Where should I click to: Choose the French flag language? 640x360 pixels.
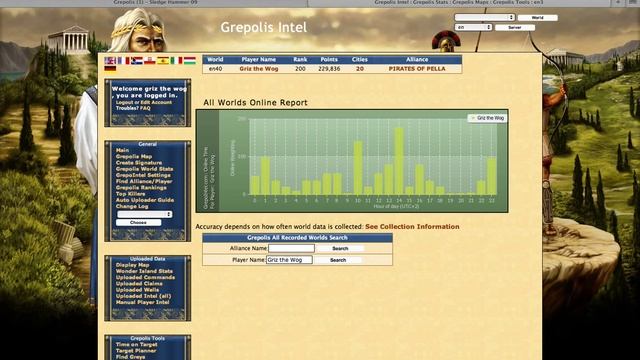(124, 61)
